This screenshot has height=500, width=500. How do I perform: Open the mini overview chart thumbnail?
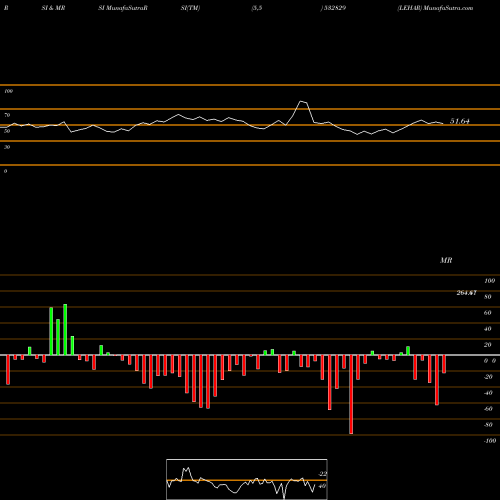point(247,479)
